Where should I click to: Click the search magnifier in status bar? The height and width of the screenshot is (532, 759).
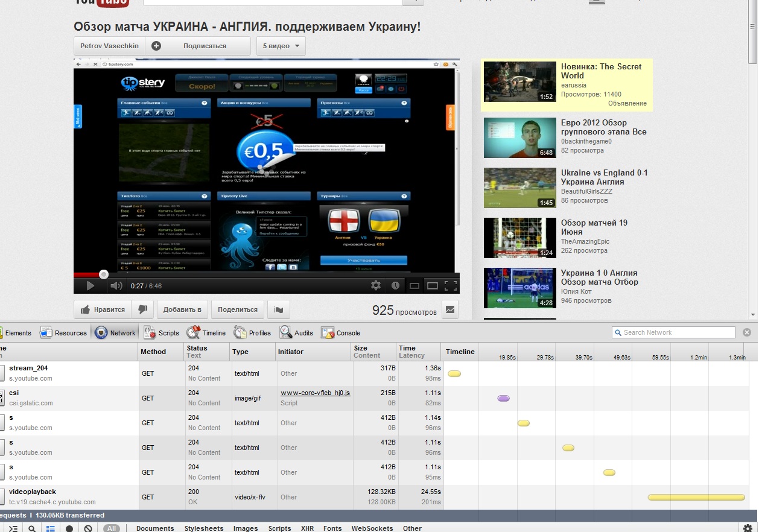click(32, 528)
